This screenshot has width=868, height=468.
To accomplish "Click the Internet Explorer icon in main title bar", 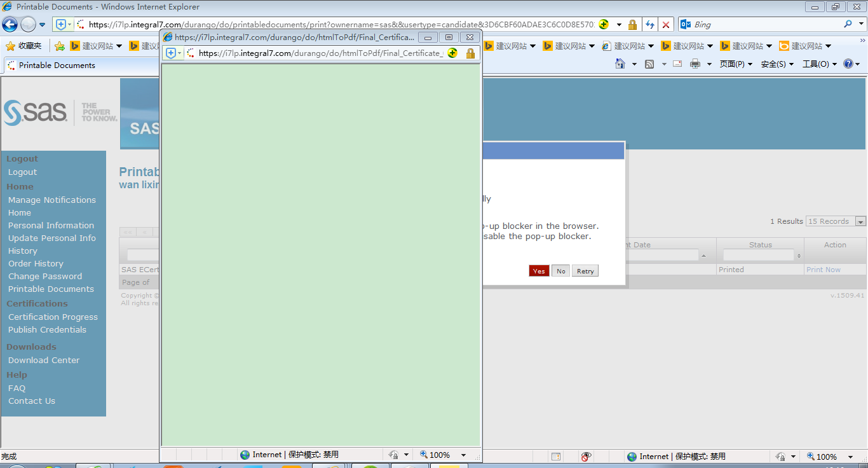I will click(8, 7).
